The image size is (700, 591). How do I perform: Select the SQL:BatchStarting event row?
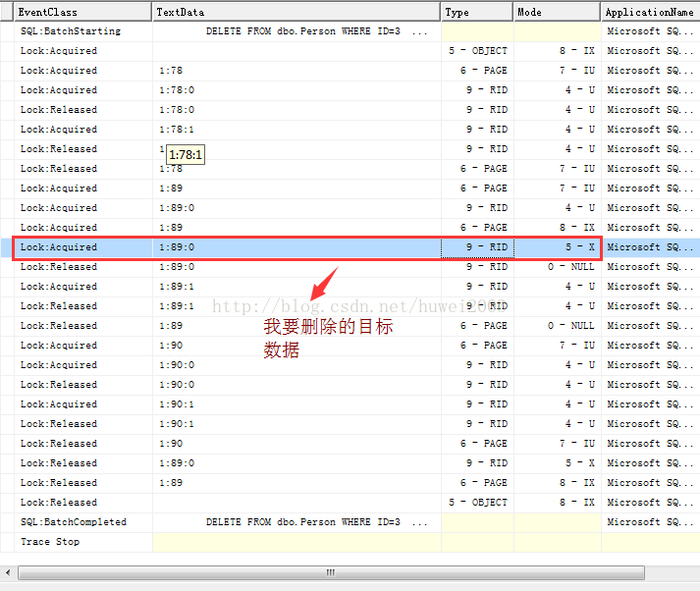click(350, 31)
